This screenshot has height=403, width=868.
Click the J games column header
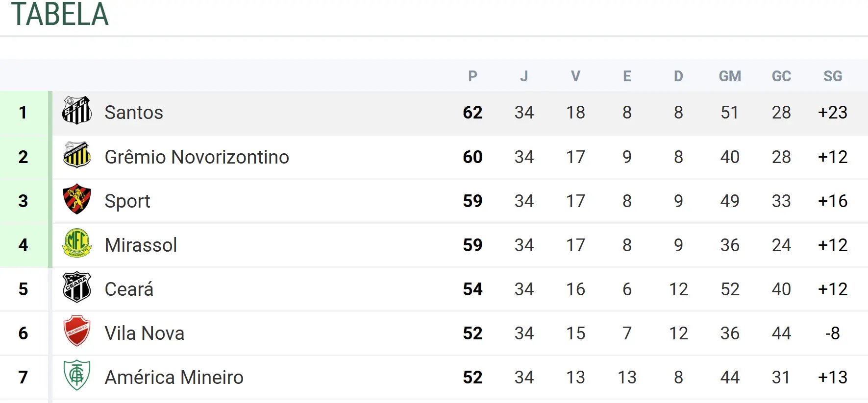click(x=524, y=76)
